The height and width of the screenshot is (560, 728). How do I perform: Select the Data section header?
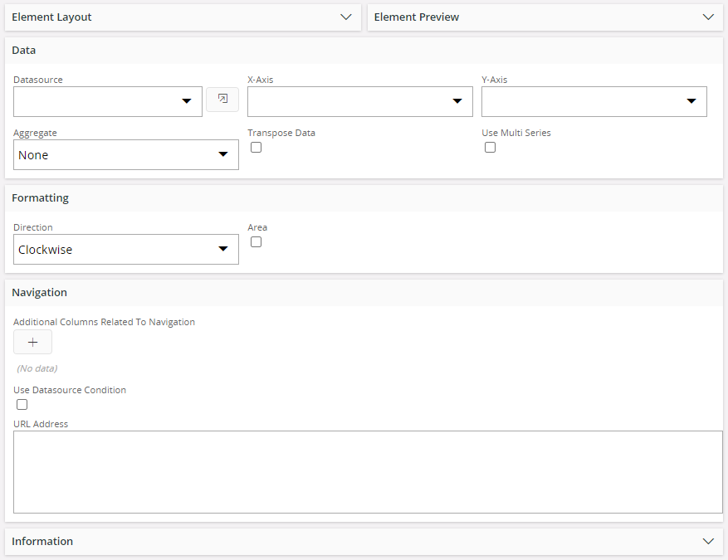(24, 50)
